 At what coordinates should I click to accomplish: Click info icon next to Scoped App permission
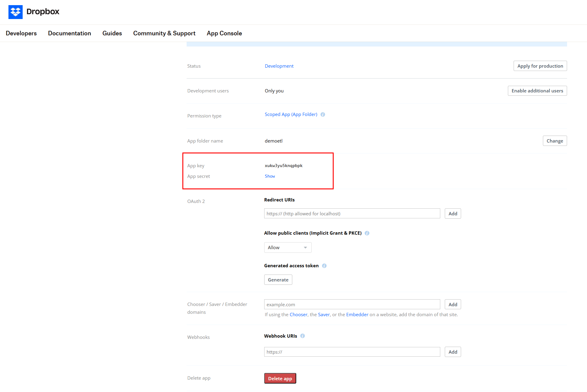click(323, 114)
